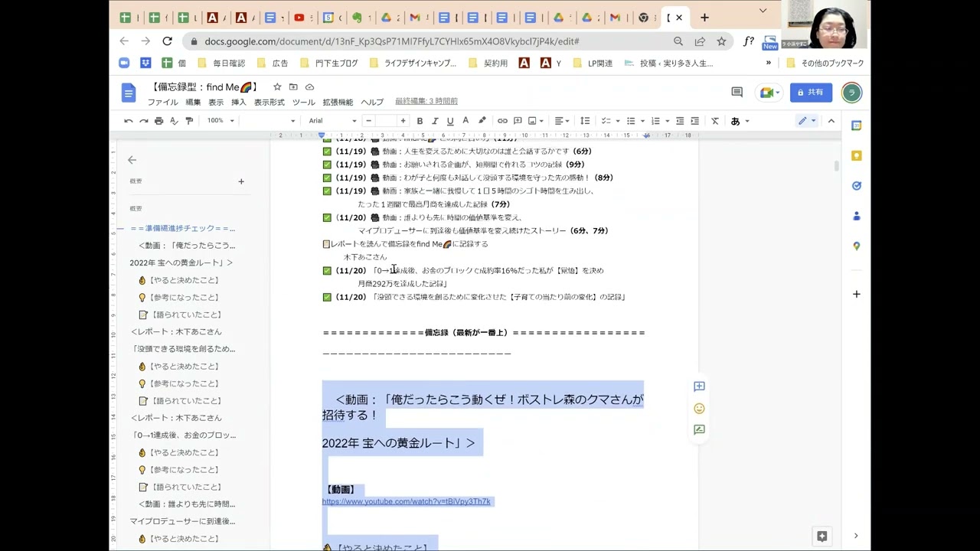Toggle bold formatting
This screenshot has width=980, height=551.
pos(420,121)
